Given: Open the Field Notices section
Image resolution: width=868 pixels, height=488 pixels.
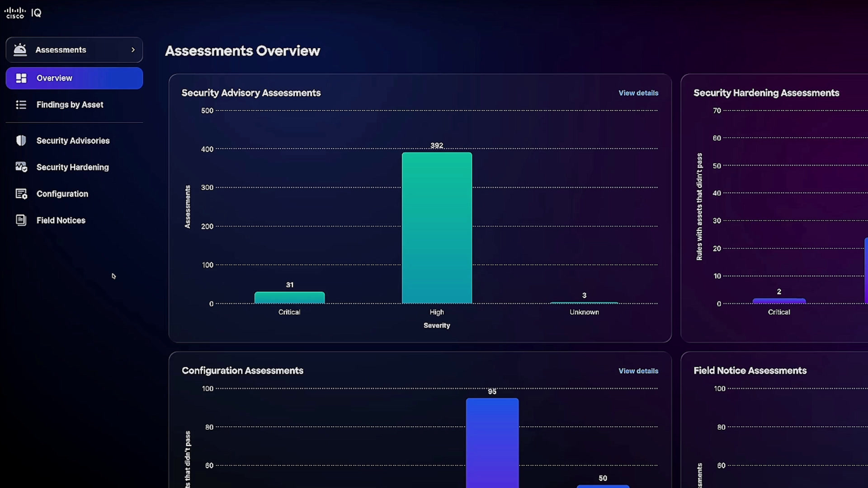Looking at the screenshot, I should pos(74,221).
